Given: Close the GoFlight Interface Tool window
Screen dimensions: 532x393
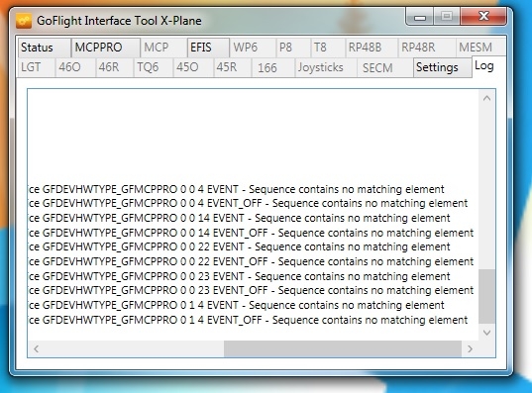Looking at the screenshot, I should tap(483, 16).
